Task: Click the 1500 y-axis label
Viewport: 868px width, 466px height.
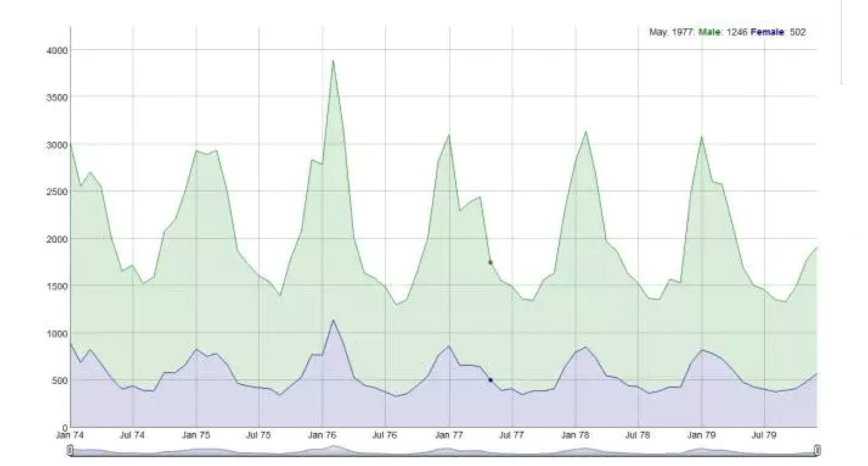Action: (56, 285)
